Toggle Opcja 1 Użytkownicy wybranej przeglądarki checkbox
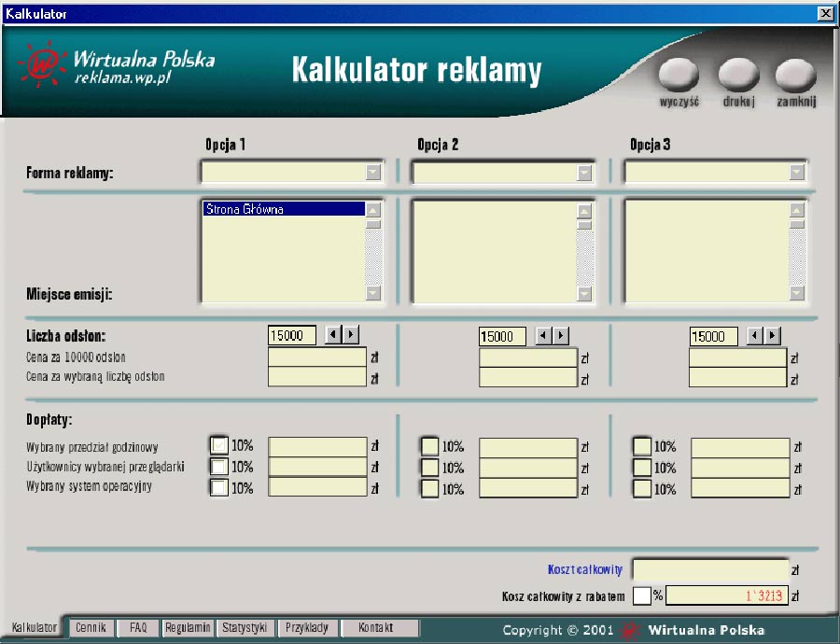The image size is (840, 644). [218, 466]
